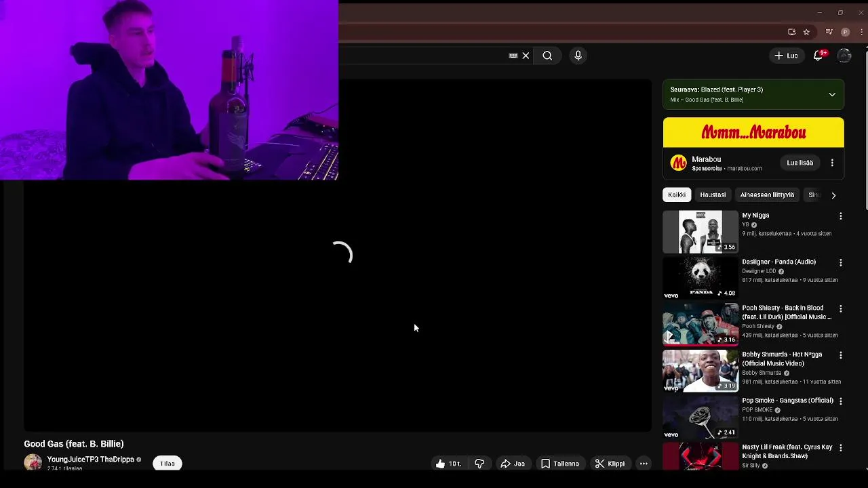Subscribe with the Tilaa button
Viewport: 868px width, 488px height.
(167, 464)
